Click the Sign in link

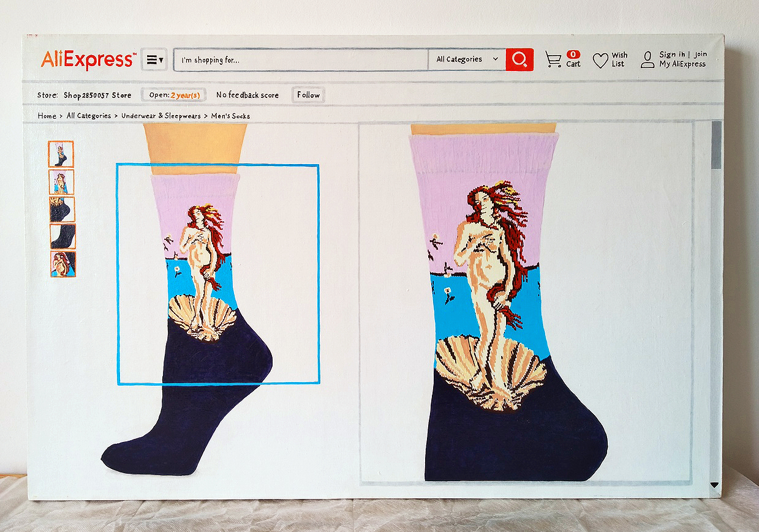672,54
